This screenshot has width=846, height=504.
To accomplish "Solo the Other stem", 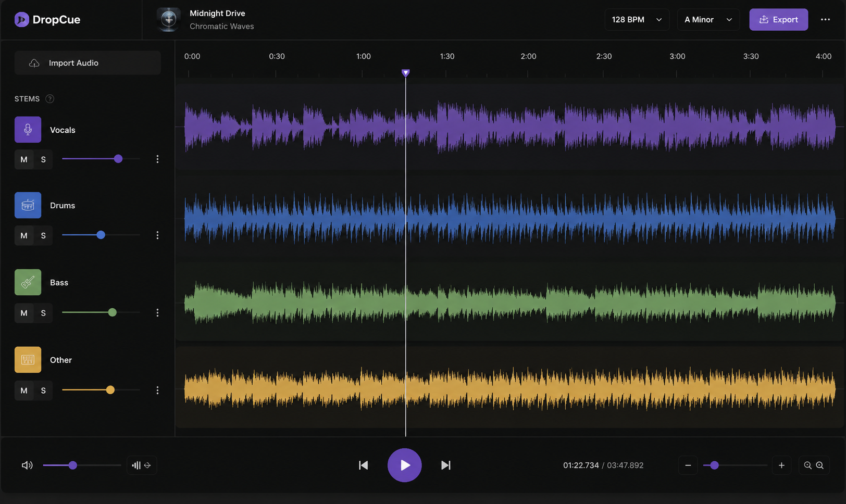I will (43, 390).
